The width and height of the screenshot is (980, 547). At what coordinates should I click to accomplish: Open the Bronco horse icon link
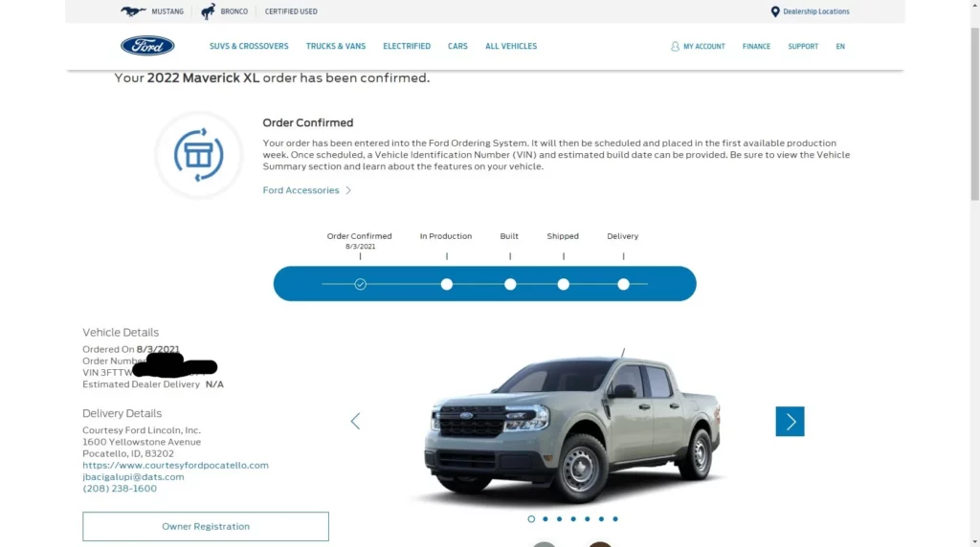click(x=208, y=11)
